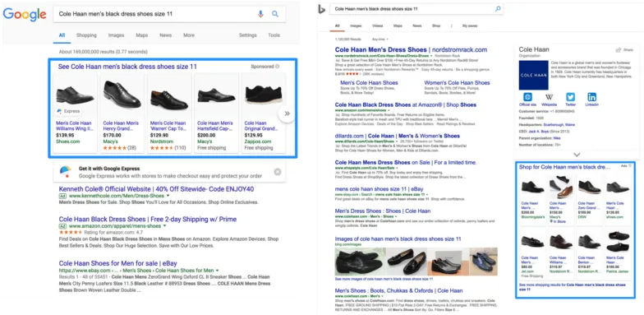
Task: Open Kenneth Cole ad URL dropdown arrow
Action: click(168, 196)
